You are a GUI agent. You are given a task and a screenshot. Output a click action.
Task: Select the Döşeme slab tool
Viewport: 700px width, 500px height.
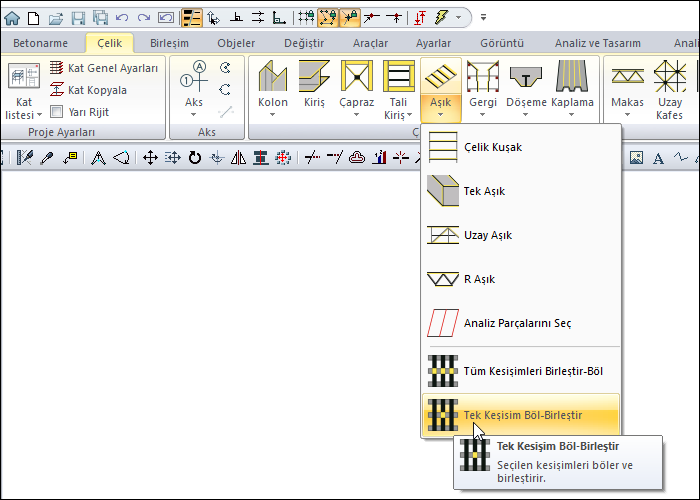coord(525,78)
